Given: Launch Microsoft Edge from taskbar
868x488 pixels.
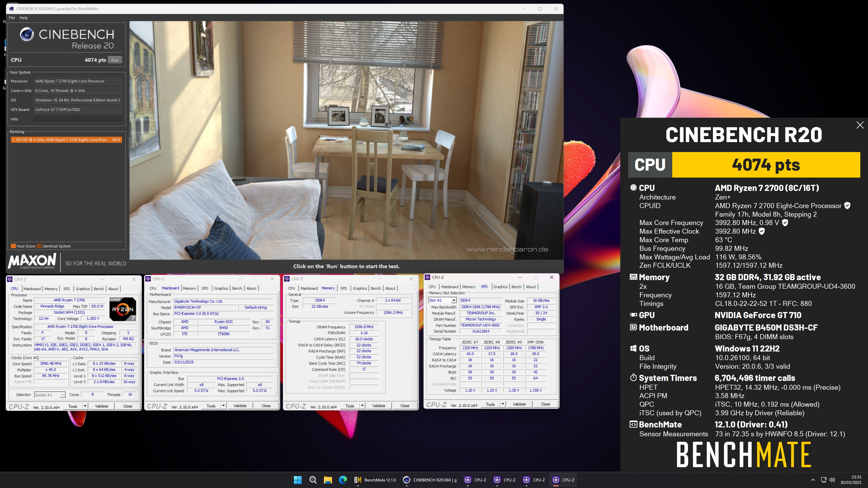Looking at the screenshot, I should point(343,480).
